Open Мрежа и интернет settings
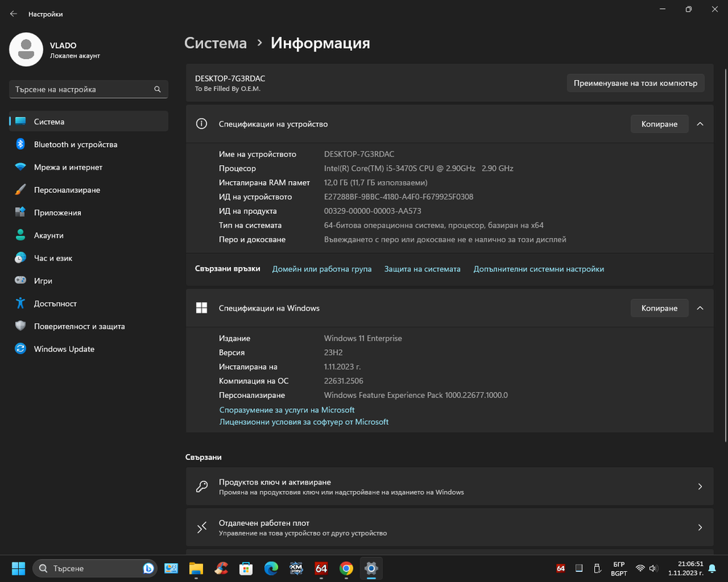Screen dimensions: 728x582 coord(89,167)
